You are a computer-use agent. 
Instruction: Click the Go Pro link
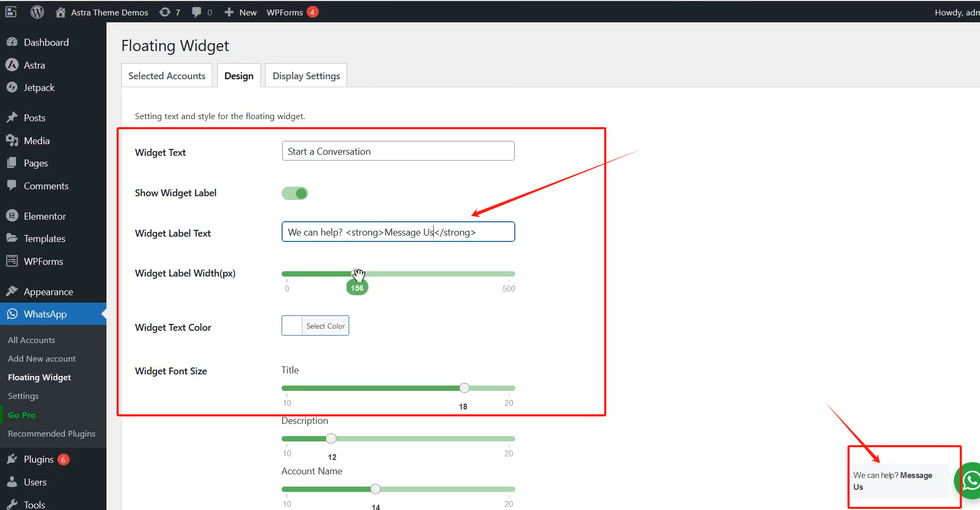22,415
